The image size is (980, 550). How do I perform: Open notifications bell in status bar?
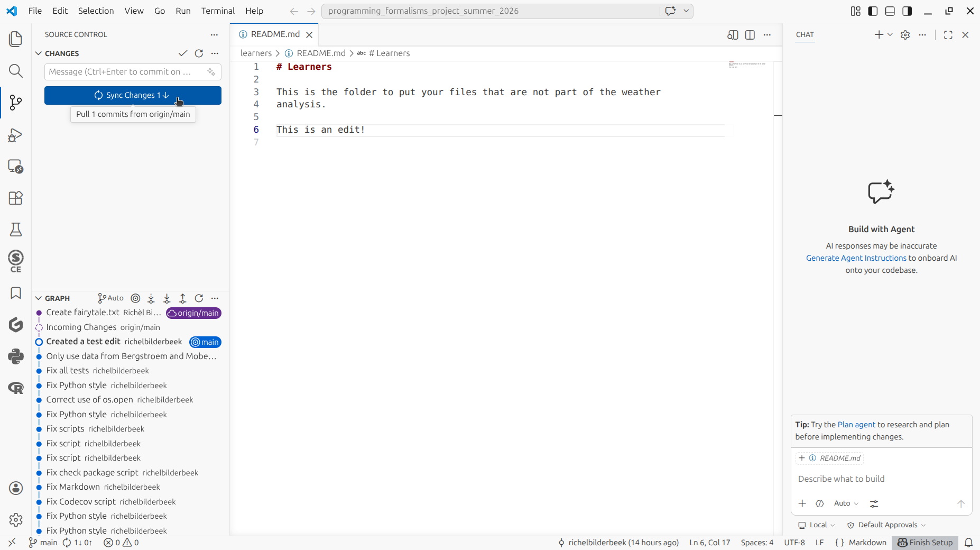click(969, 543)
